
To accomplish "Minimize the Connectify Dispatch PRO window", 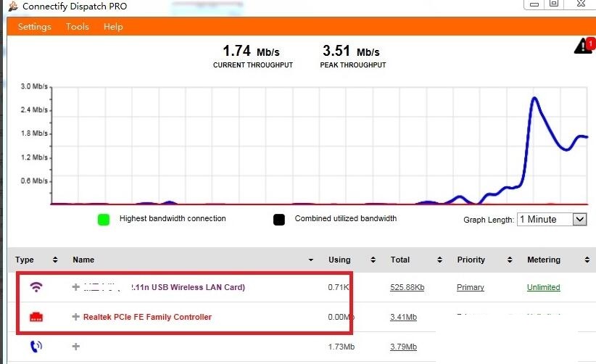I will click(534, 4).
